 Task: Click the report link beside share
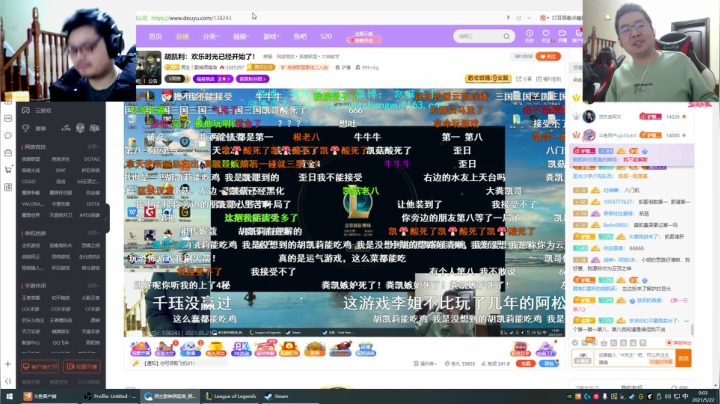click(549, 79)
